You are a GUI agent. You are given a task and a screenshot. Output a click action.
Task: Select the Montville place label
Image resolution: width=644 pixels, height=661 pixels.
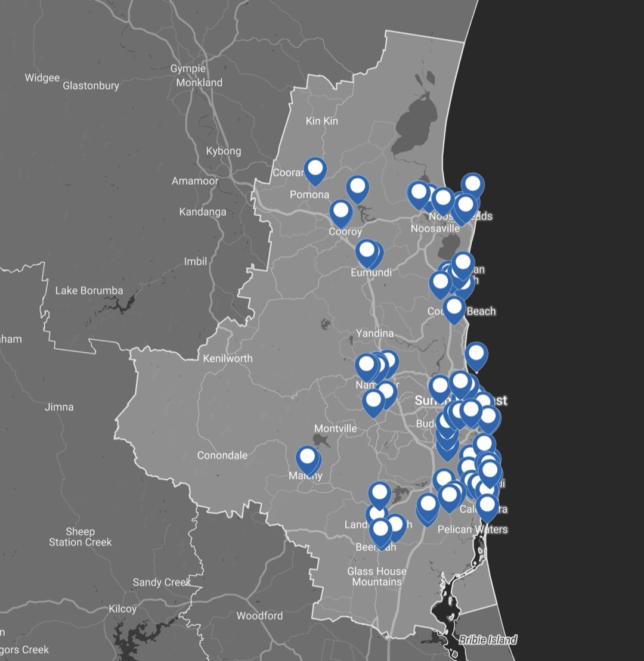pyautogui.click(x=335, y=429)
